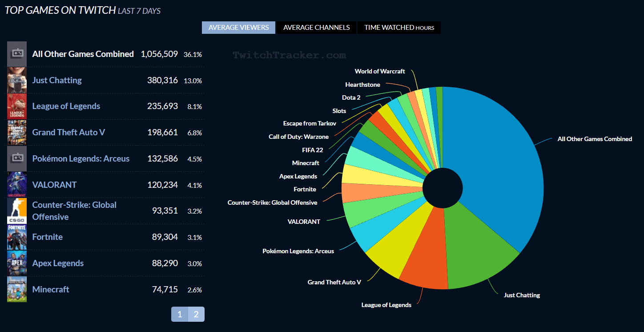Open Pokémon Legends: Arceus list link
This screenshot has height=332, width=644.
(81, 158)
